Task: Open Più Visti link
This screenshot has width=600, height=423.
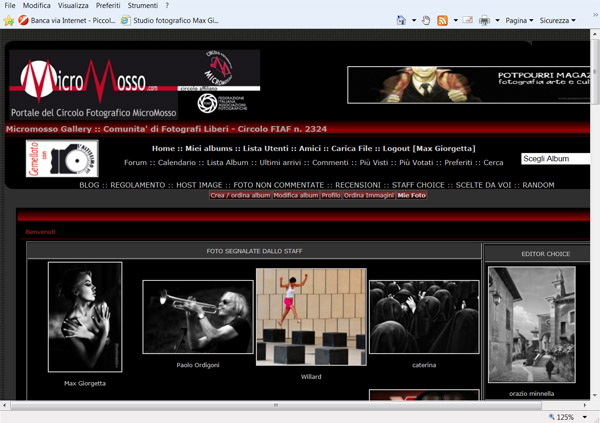Action: coord(374,163)
